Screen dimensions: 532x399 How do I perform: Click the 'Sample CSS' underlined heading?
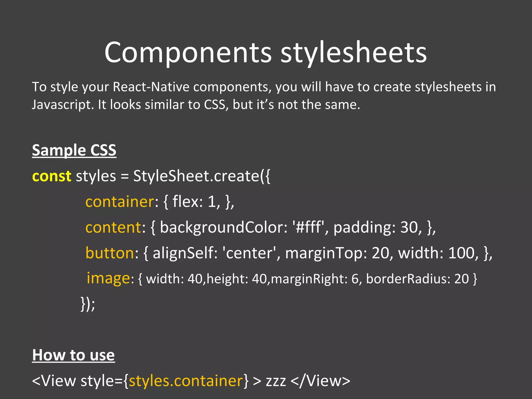[x=74, y=150]
